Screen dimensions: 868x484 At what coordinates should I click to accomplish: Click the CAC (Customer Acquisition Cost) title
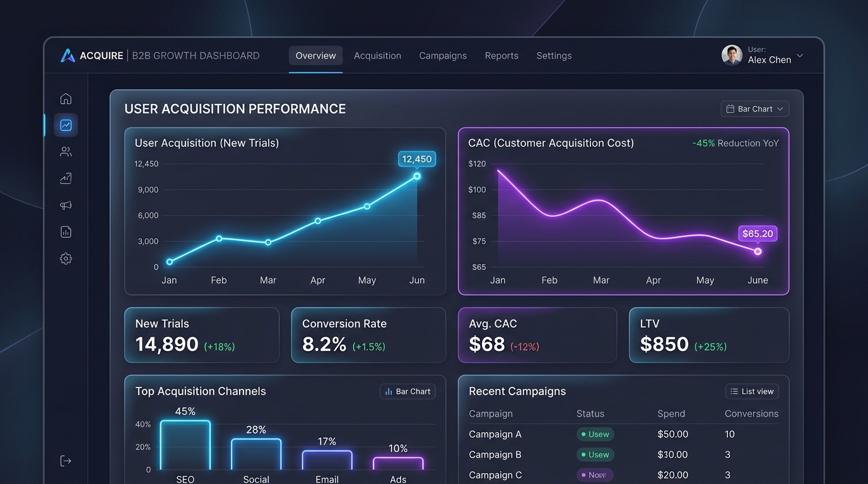coord(551,143)
